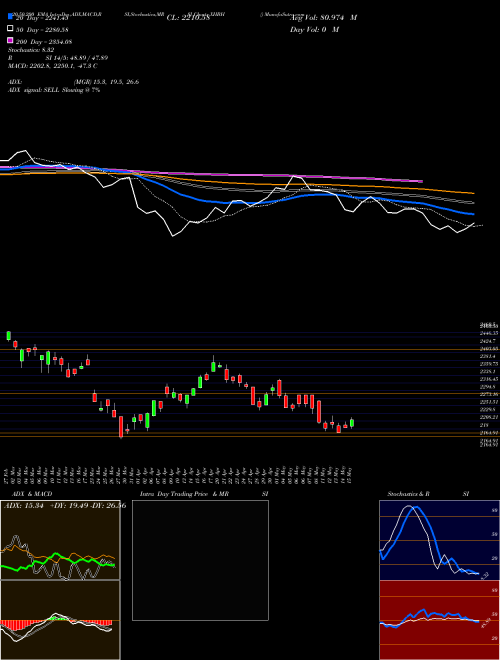Click the CL closing price readout

(x=188, y=18)
